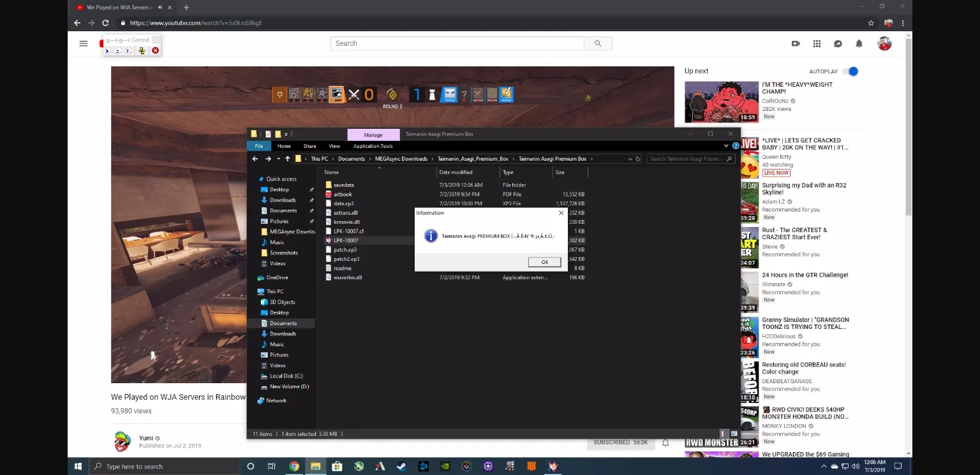Screen dimensions: 980x475
Task: Switch to the Share ribbon tab
Action: pos(309,146)
